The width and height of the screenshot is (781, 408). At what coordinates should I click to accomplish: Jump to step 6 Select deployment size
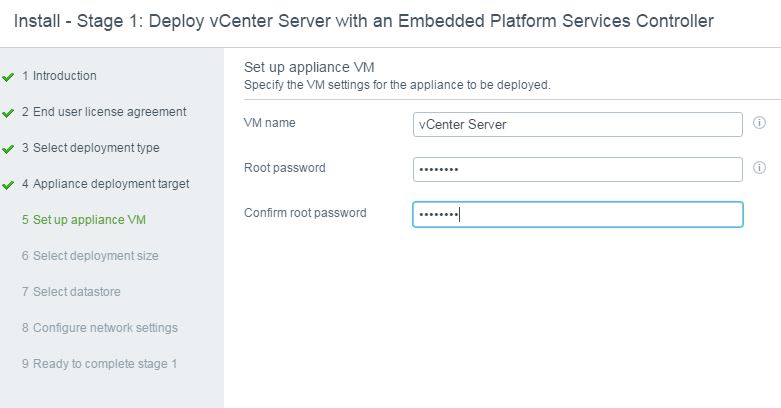(x=90, y=256)
